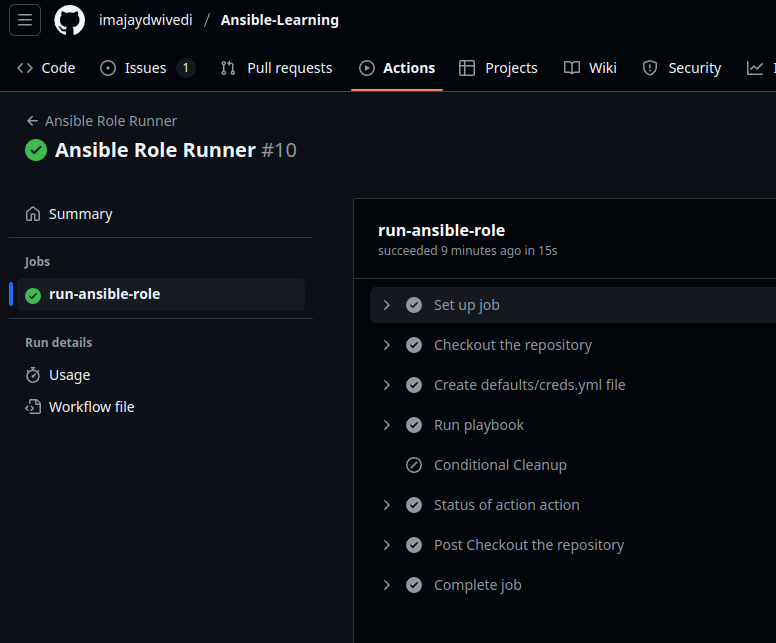
Task: Click the run-ansible-role job heading
Action: pos(441,230)
